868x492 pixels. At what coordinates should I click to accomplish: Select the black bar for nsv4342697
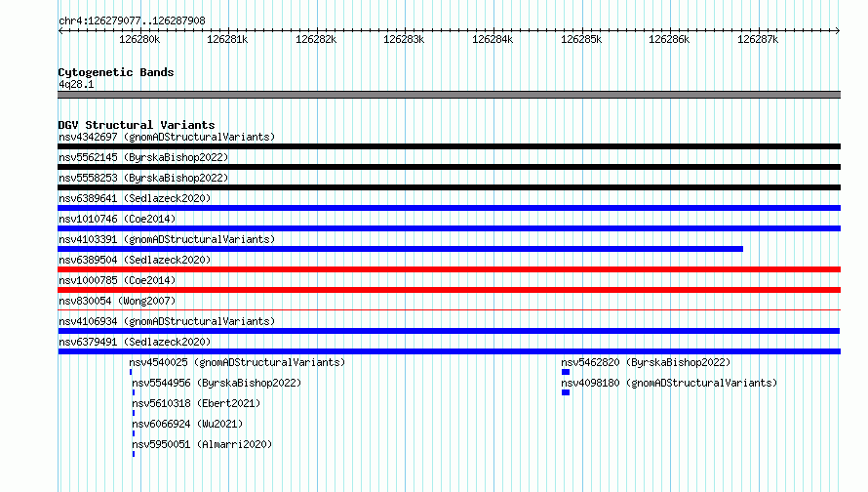[x=449, y=146]
